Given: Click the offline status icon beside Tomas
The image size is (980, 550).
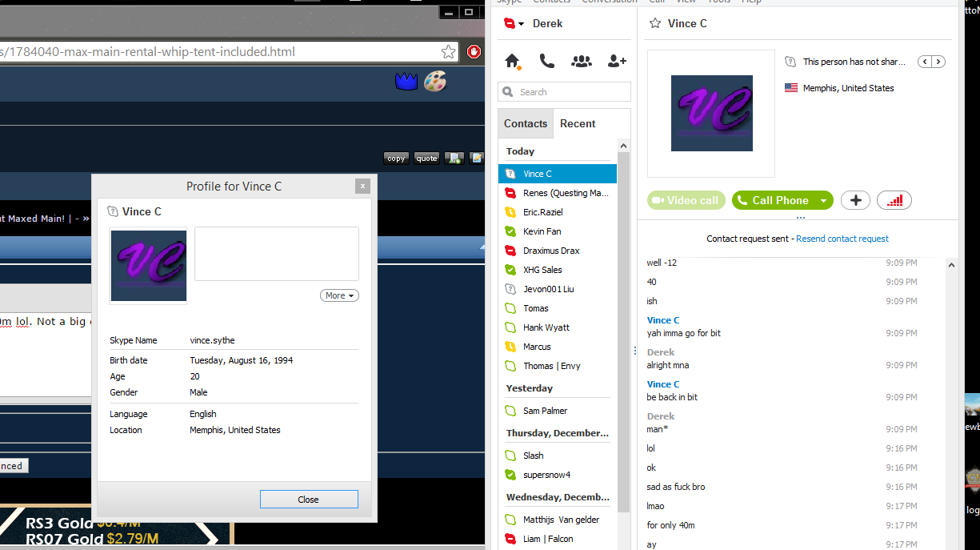Looking at the screenshot, I should coord(510,308).
